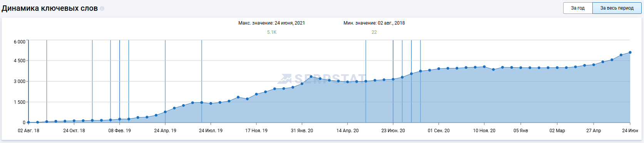This screenshot has height=143, width=644.
Task: Click the "0" y-axis label
Action: tap(24, 123)
